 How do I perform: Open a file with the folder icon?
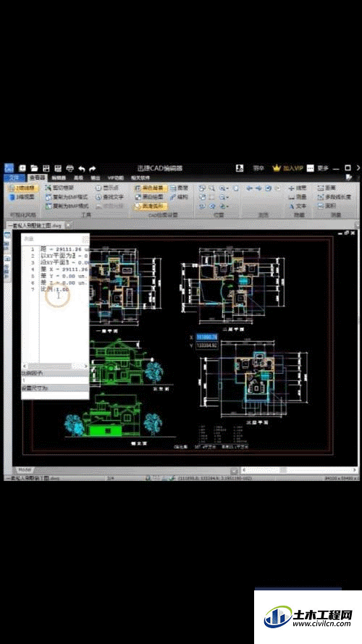(x=35, y=168)
